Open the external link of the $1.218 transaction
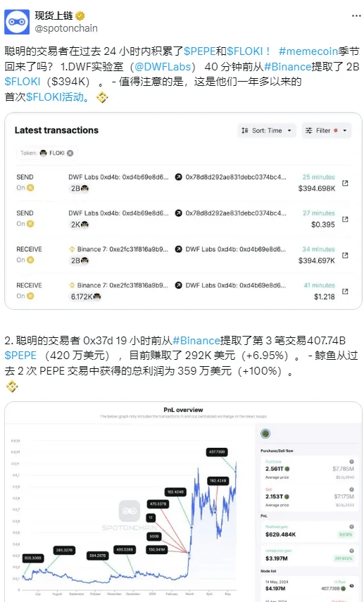 (345, 291)
